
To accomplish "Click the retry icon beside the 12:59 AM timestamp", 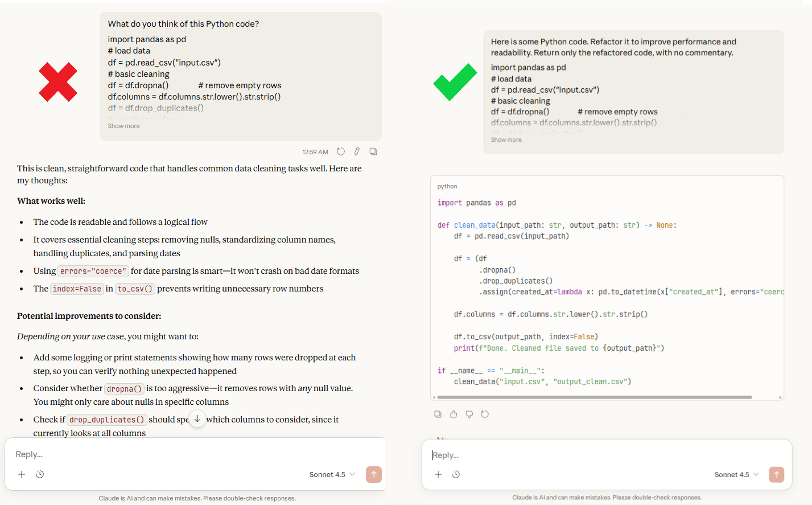I will [x=341, y=151].
